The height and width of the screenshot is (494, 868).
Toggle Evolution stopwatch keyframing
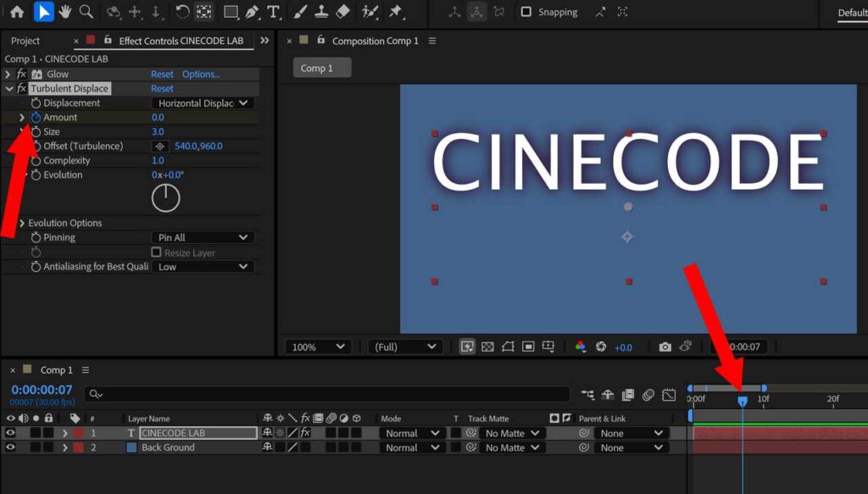(36, 175)
